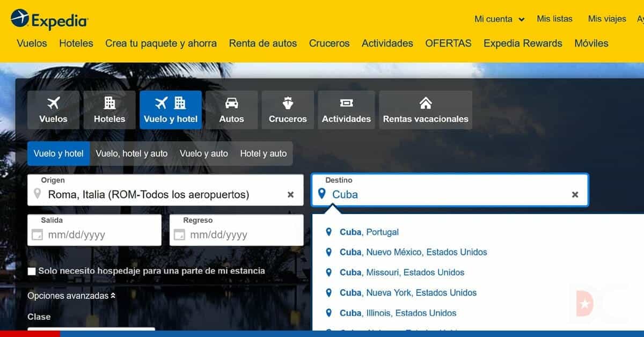Choose Cuba, Missouri, Estados Unidos
The height and width of the screenshot is (337, 644).
click(402, 273)
